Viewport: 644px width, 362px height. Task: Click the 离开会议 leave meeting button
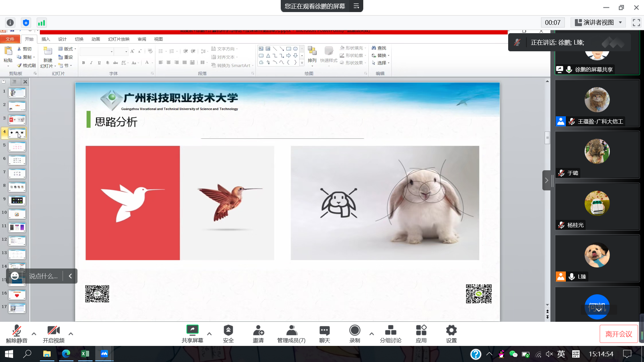(x=619, y=334)
